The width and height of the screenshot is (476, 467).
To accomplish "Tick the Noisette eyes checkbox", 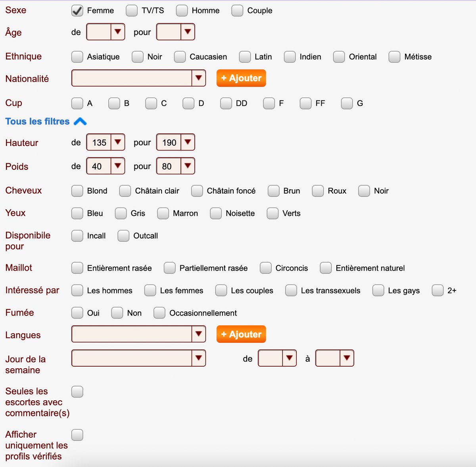I will point(216,213).
